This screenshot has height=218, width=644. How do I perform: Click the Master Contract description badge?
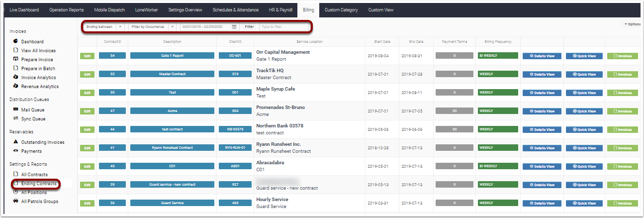pos(172,74)
